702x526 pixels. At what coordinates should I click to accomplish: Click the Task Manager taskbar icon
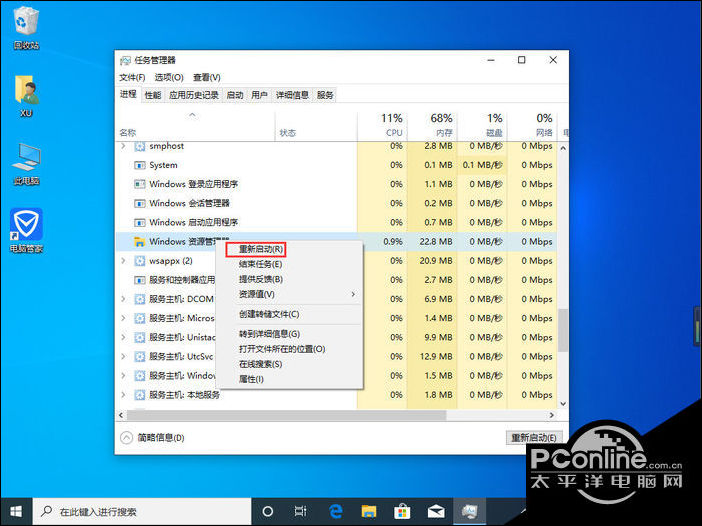[470, 511]
